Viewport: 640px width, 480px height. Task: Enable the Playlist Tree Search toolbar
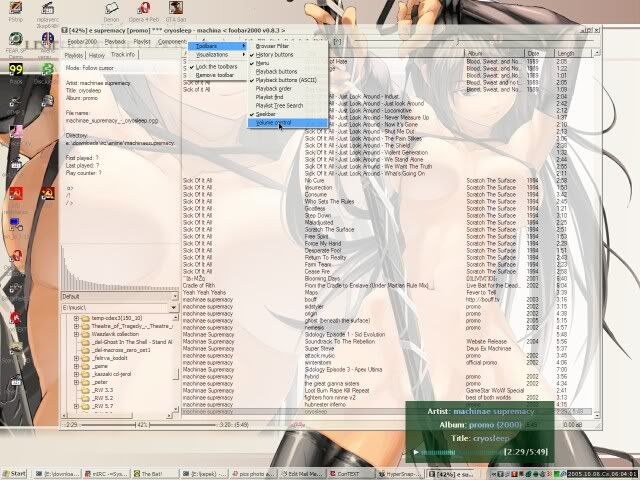pyautogui.click(x=288, y=105)
